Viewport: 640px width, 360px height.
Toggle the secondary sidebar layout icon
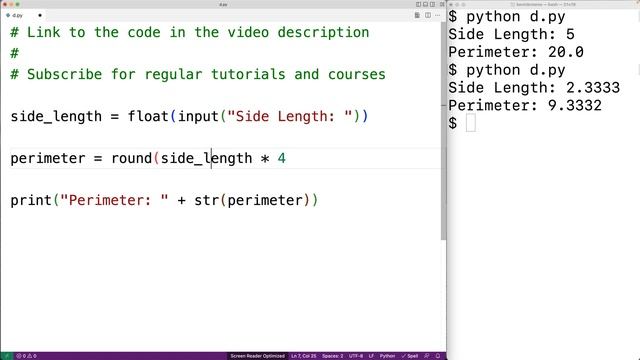click(x=432, y=4)
